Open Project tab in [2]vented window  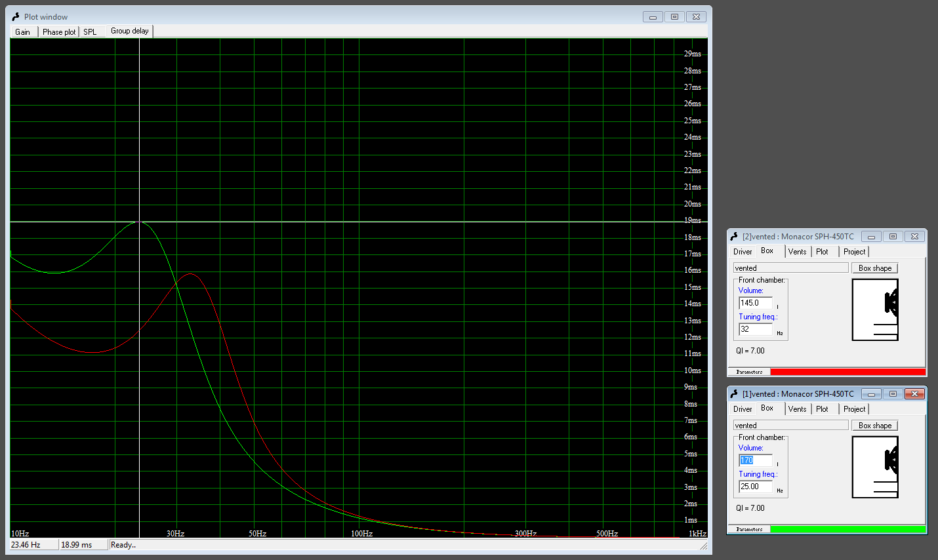click(855, 251)
